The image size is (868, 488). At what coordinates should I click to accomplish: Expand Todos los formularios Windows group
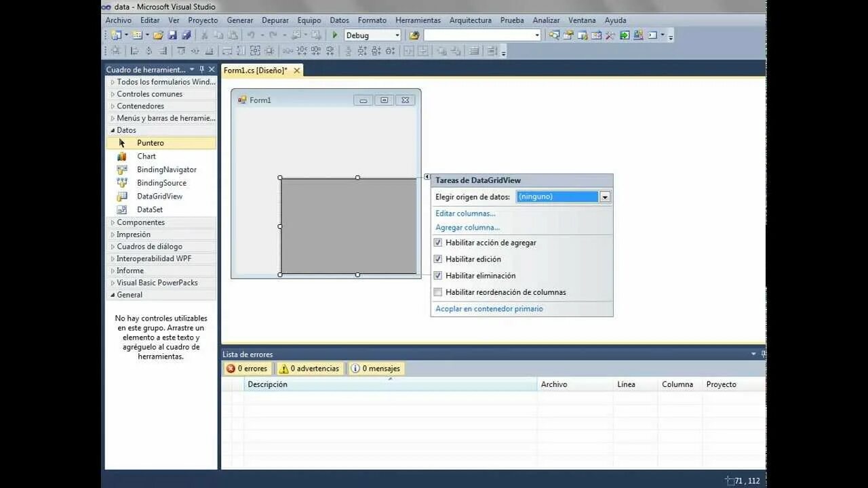pos(113,82)
